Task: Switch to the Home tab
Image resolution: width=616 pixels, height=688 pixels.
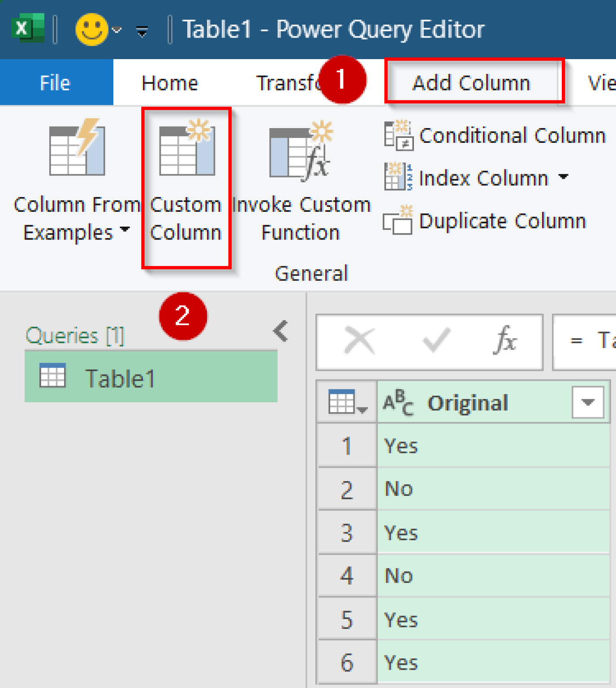Action: pyautogui.click(x=169, y=82)
